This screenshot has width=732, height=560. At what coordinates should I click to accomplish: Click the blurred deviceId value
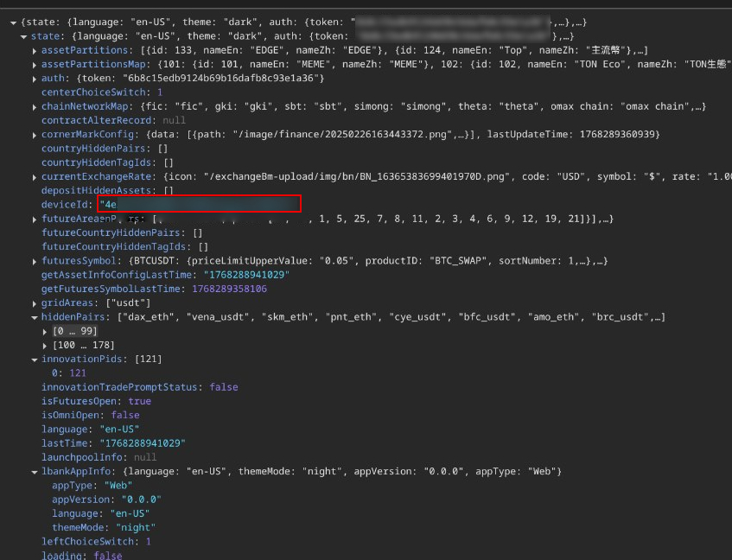pyautogui.click(x=200, y=204)
